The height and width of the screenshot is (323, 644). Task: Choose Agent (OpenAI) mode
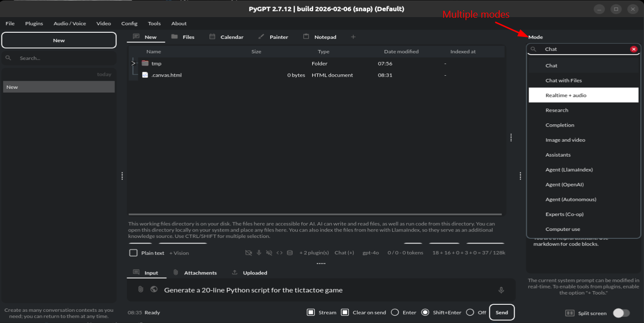click(x=583, y=185)
